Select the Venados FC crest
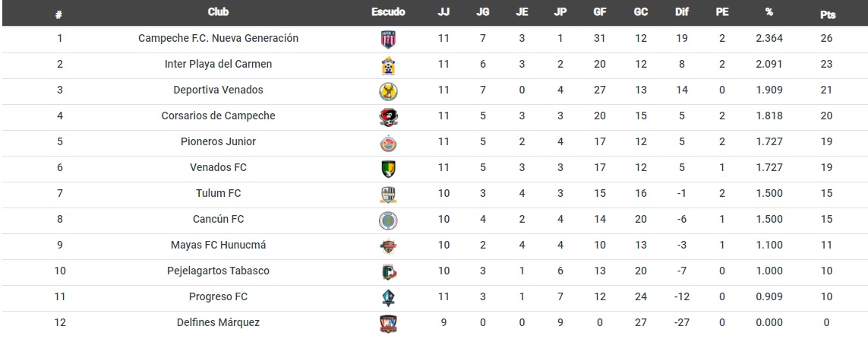868x339 pixels. (x=388, y=169)
